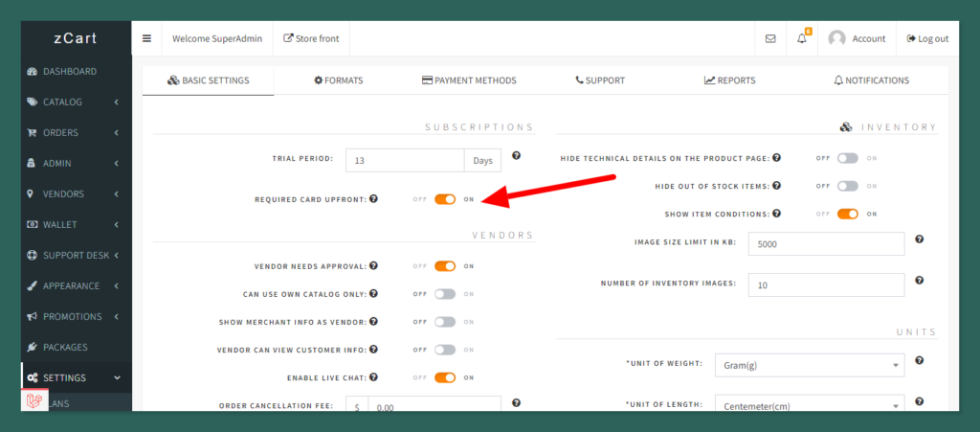Click the Log out button
The width and height of the screenshot is (980, 432).
point(927,38)
